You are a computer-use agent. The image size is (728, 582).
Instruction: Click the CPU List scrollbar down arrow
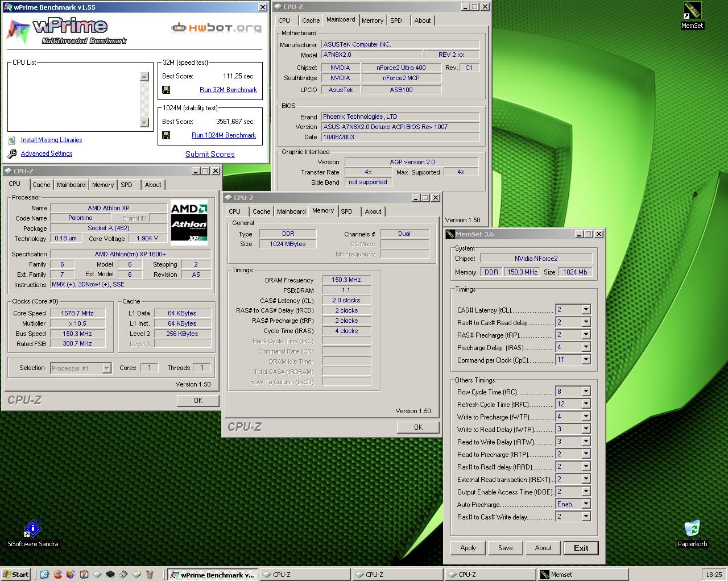pos(144,122)
